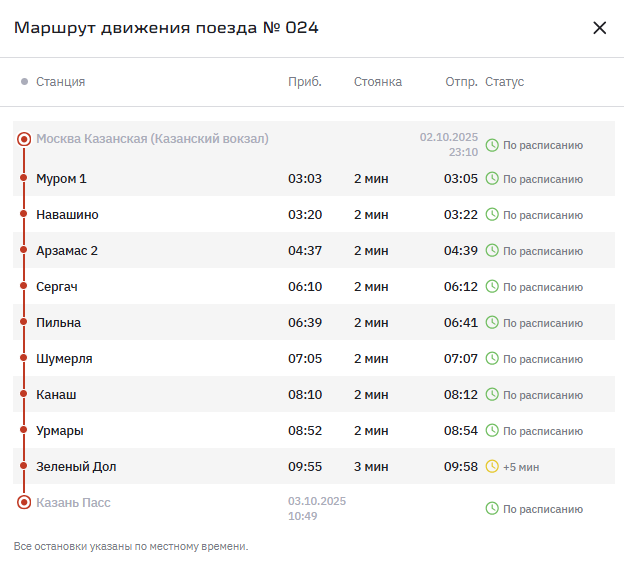The width and height of the screenshot is (624, 564).
Task: Select the Канаш station name
Action: point(56,394)
